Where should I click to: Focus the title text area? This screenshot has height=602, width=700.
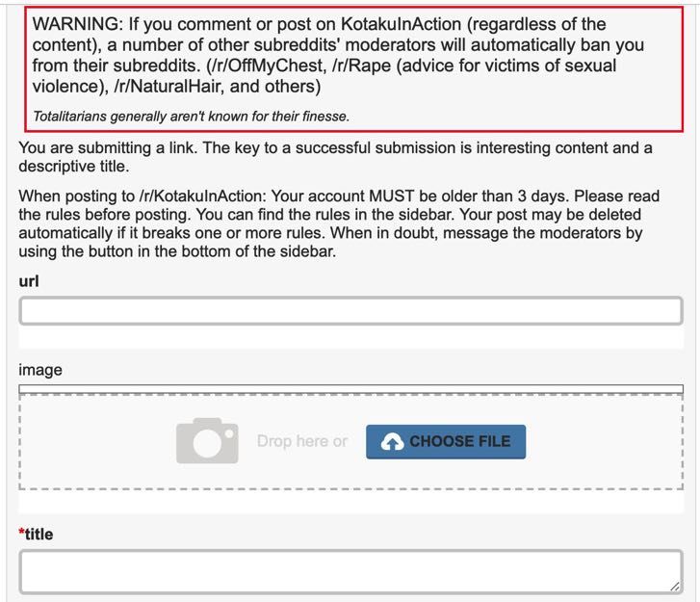click(x=350, y=572)
